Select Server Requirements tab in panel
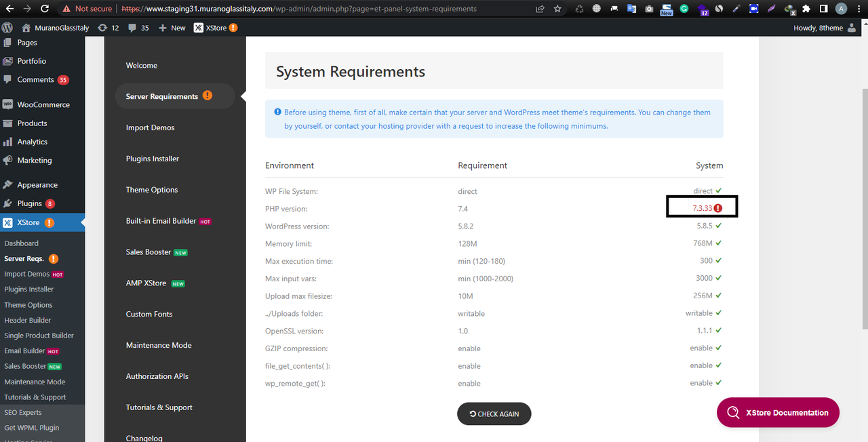Screen dimensions: 868x442 [x=175, y=96]
